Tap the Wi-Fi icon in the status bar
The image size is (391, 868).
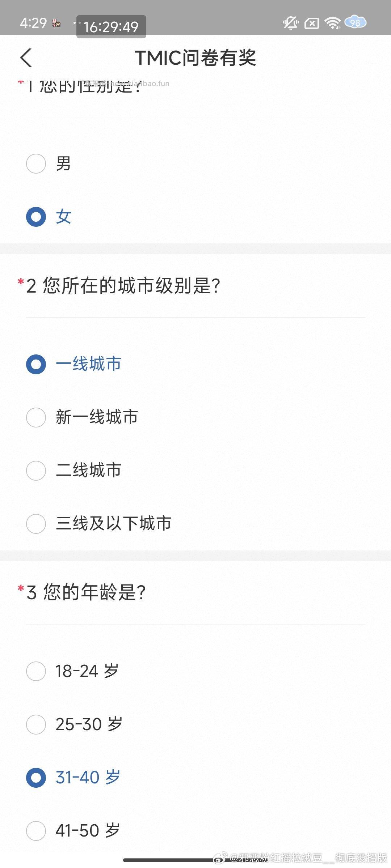332,23
